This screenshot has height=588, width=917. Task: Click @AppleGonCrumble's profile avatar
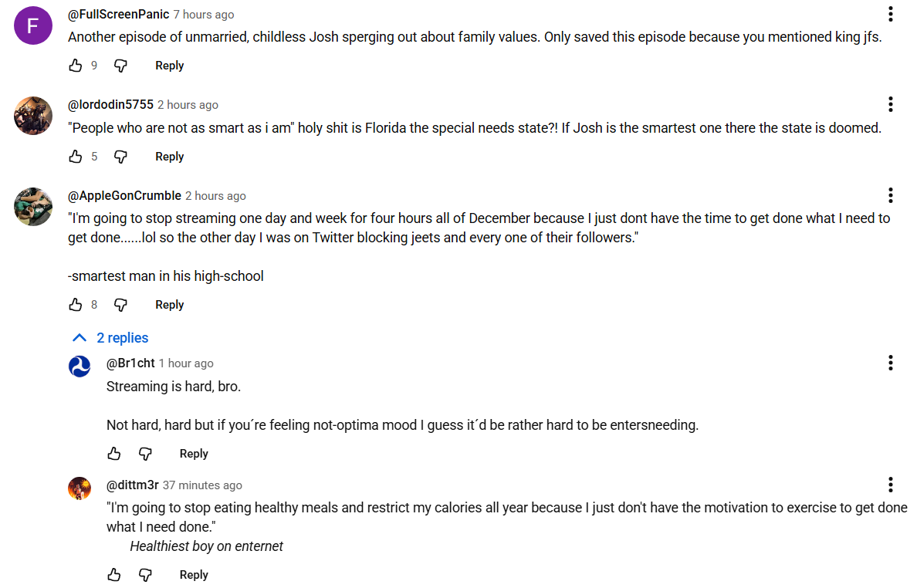tap(33, 207)
